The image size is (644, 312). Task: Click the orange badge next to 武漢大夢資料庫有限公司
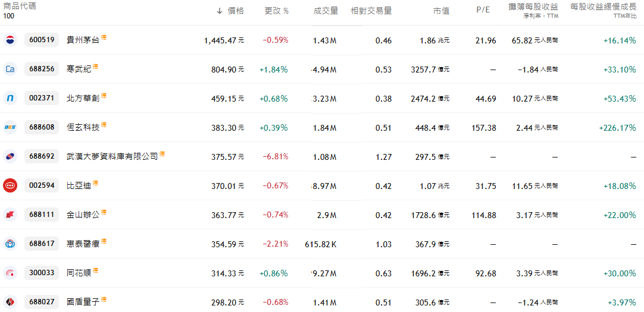(x=162, y=154)
